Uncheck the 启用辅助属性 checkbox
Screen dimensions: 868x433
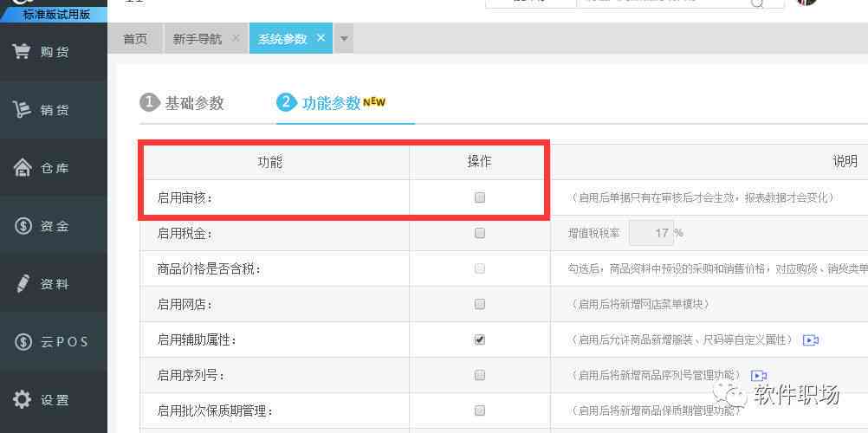pyautogui.click(x=480, y=339)
